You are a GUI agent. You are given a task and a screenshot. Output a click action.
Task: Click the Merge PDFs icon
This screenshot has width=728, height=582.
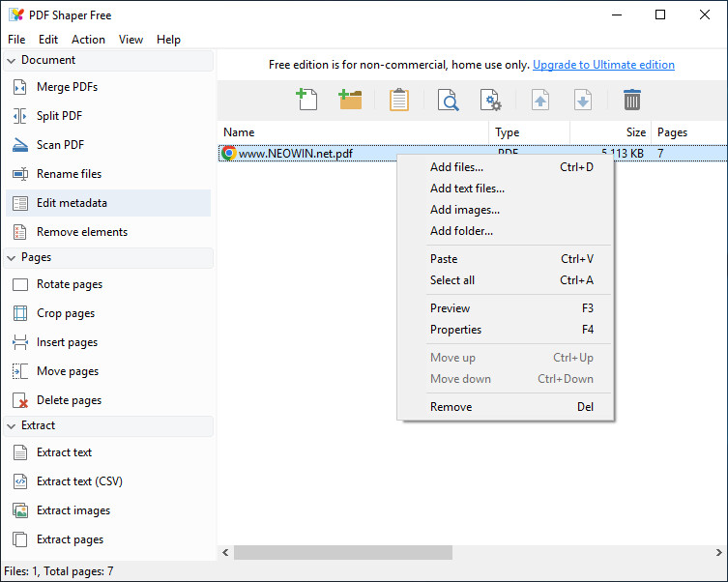pos(20,87)
